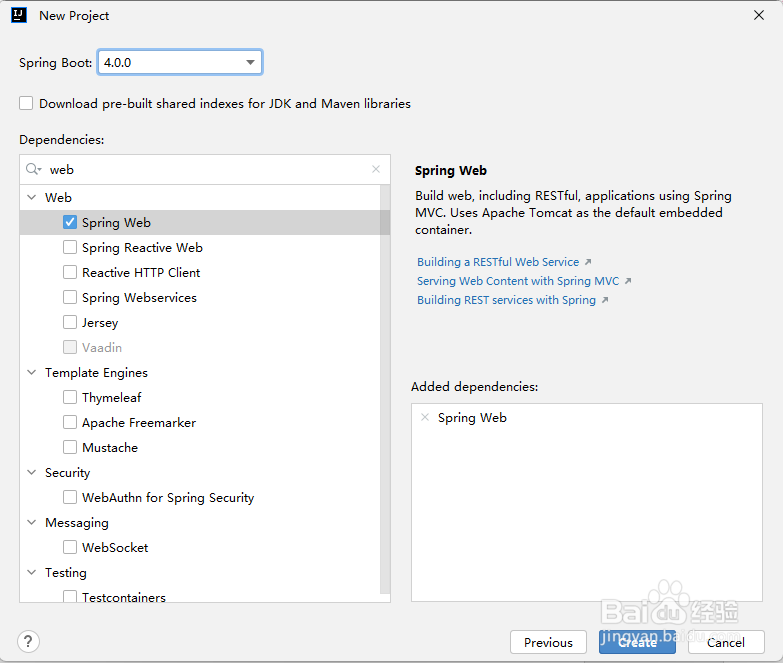Select the WebSocket dependency item

coord(115,548)
